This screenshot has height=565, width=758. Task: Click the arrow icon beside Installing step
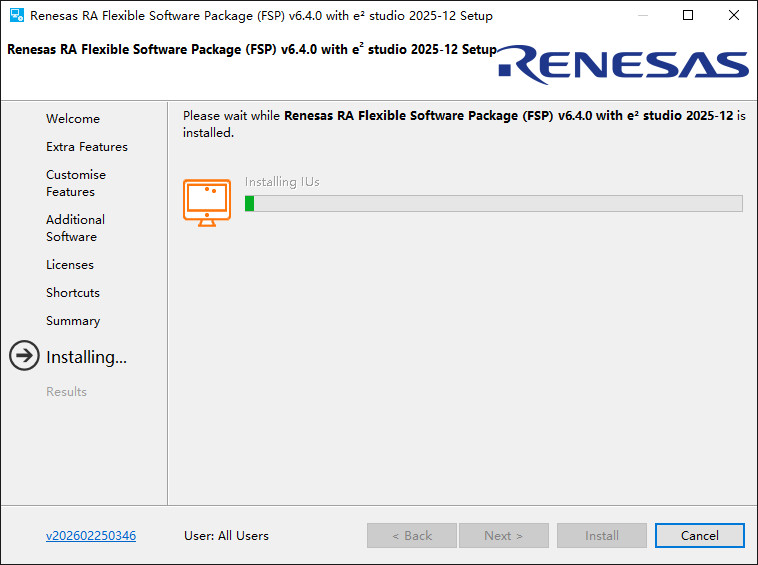click(24, 356)
